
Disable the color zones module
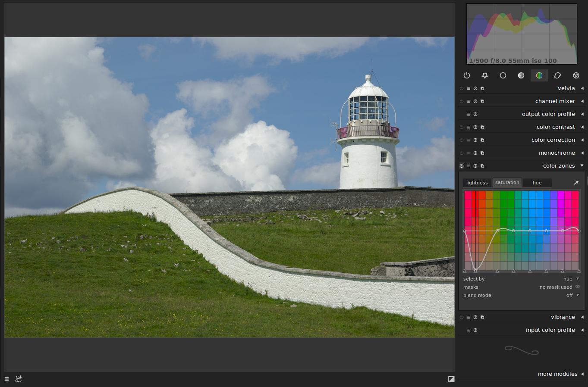pyautogui.click(x=462, y=166)
